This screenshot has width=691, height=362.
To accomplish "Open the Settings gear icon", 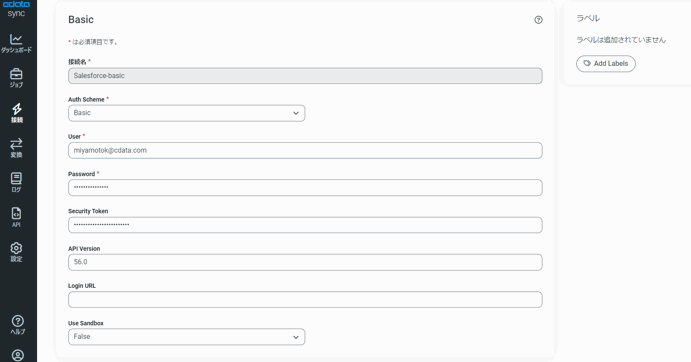I will click(16, 248).
